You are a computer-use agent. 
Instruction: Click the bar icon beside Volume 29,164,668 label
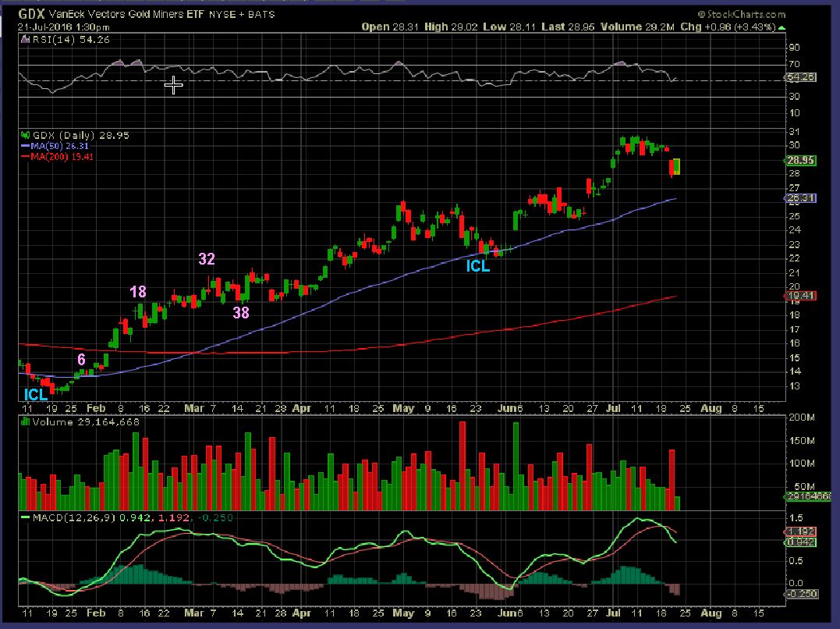point(25,421)
